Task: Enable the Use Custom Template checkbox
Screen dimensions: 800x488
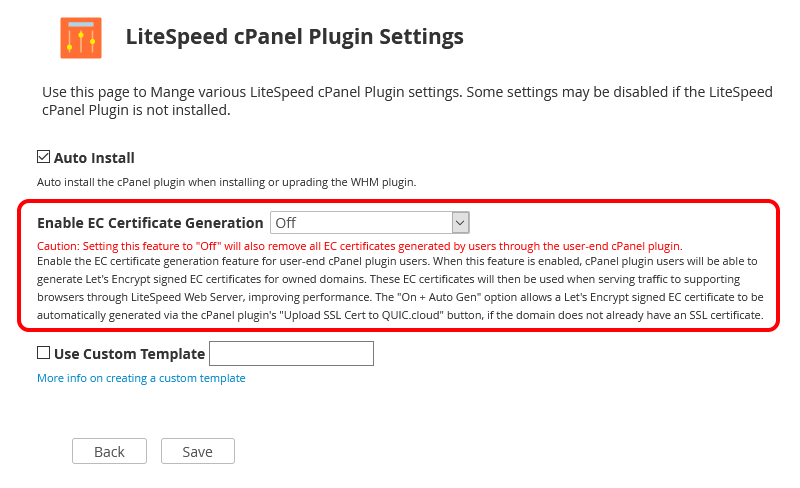Action: point(43,353)
